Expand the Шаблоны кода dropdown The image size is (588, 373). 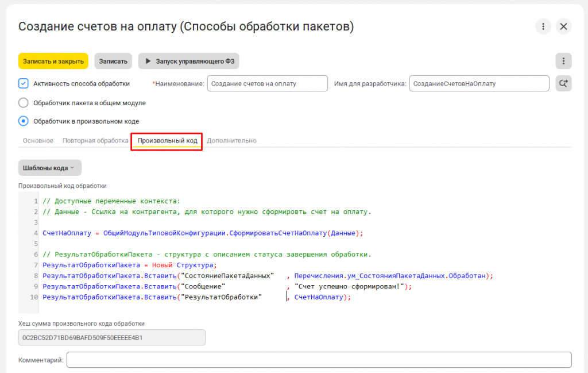coord(50,168)
